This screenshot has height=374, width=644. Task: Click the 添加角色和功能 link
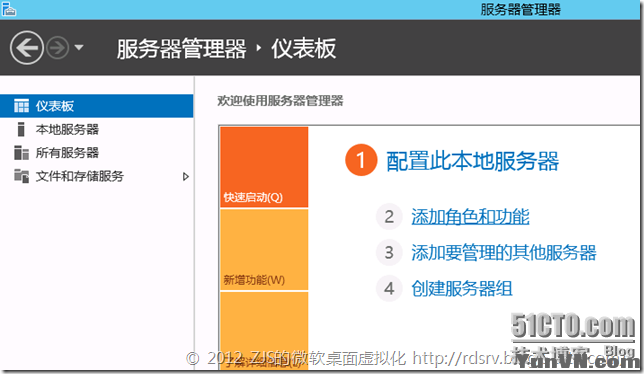pyautogui.click(x=470, y=216)
